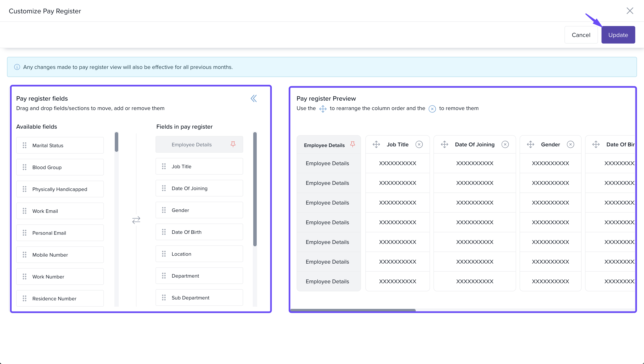This screenshot has width=644, height=364.
Task: Click move handle on Gender column
Action: pyautogui.click(x=530, y=145)
